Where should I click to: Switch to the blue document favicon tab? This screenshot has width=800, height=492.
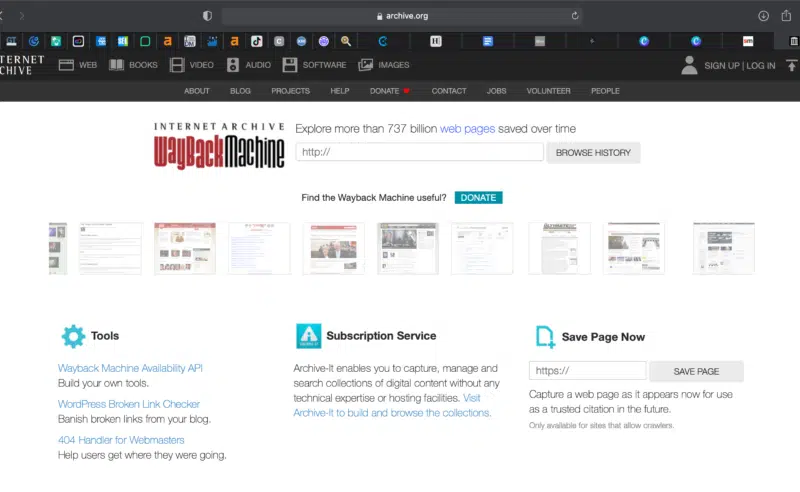tap(488, 41)
